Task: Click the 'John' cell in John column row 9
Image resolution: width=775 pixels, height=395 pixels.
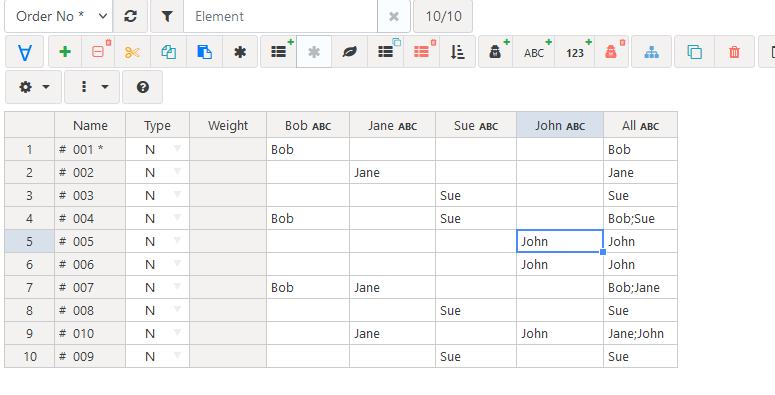Action: coord(560,334)
